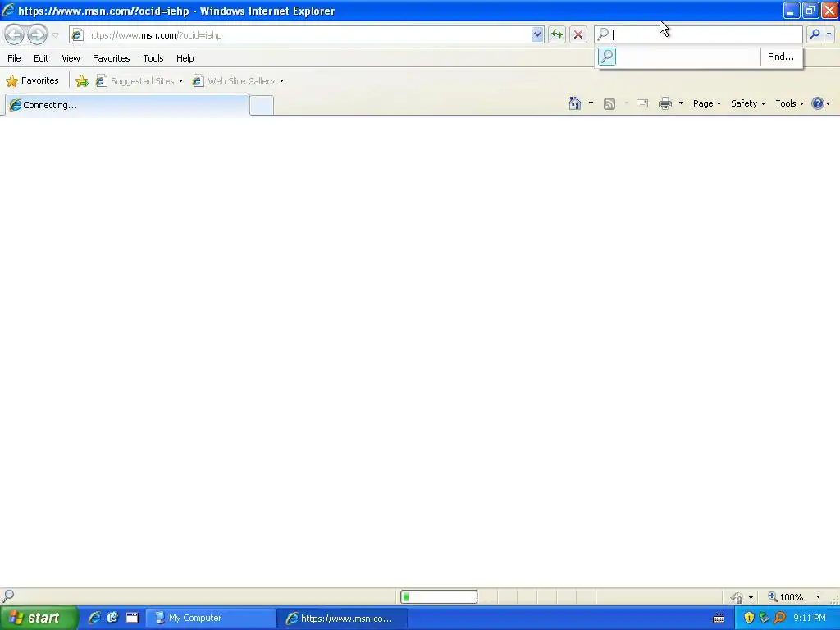Open the Tools menu in menu bar
840x630 pixels.
[153, 58]
